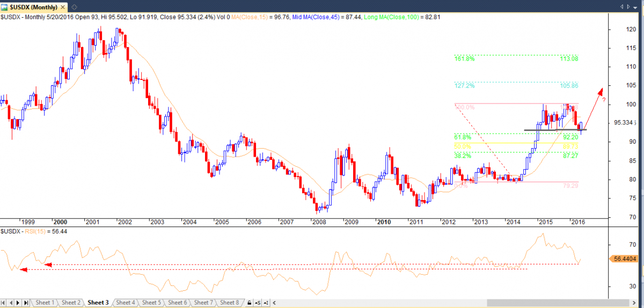This screenshot has height=308, width=644.
Task: Toggle the chart lock padlock icon
Action: [x=249, y=303]
